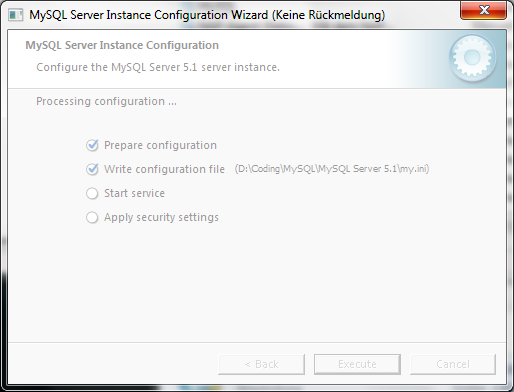Click the 'Processing configuration ...' status text
514x392 pixels.
coord(106,101)
